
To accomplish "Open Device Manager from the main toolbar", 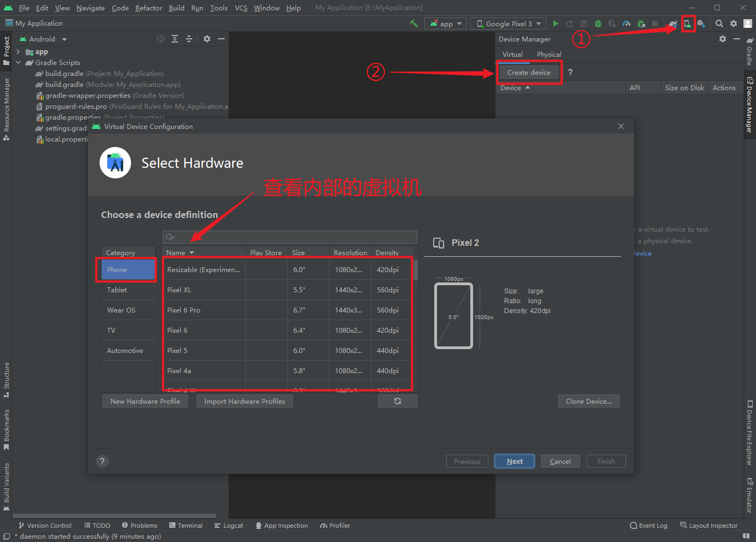I will point(688,23).
